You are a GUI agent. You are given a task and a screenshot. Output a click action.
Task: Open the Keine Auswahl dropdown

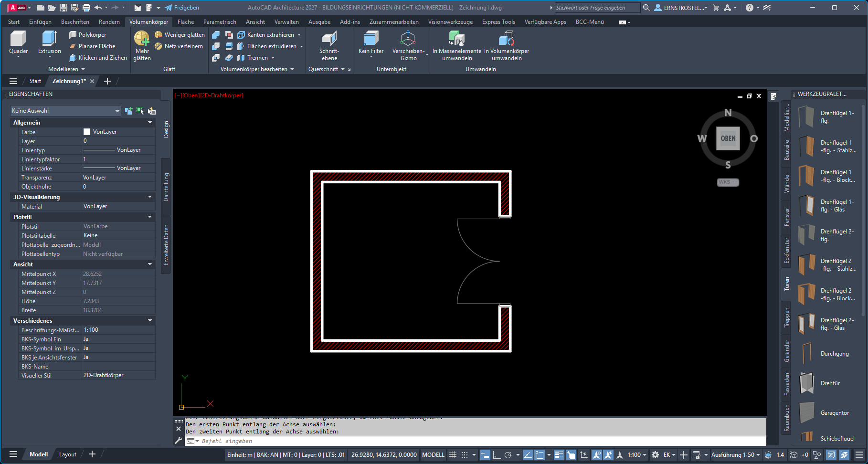(x=65, y=111)
